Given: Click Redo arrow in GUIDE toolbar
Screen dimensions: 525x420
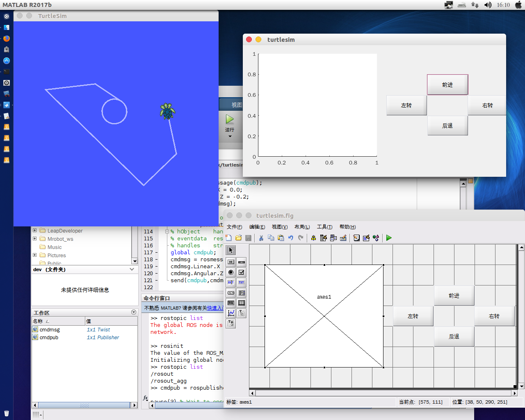Looking at the screenshot, I should [x=301, y=238].
